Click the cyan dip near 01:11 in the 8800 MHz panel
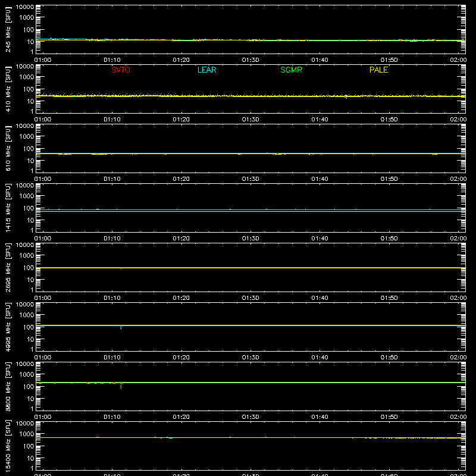Screen dimensions: 476x476 (x=121, y=386)
